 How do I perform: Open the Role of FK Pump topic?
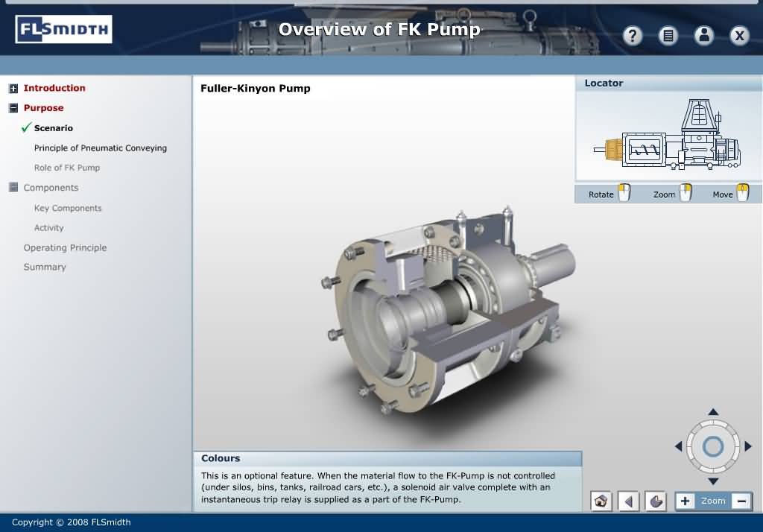pyautogui.click(x=67, y=168)
